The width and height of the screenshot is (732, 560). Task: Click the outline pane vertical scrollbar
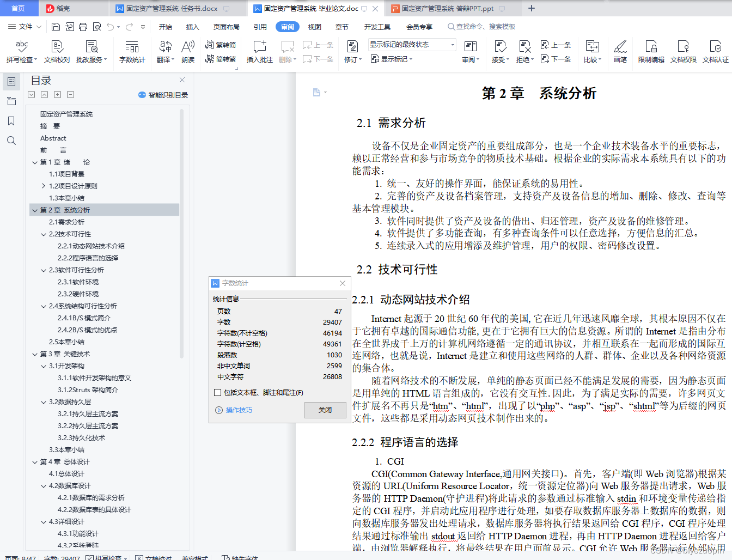(181, 234)
